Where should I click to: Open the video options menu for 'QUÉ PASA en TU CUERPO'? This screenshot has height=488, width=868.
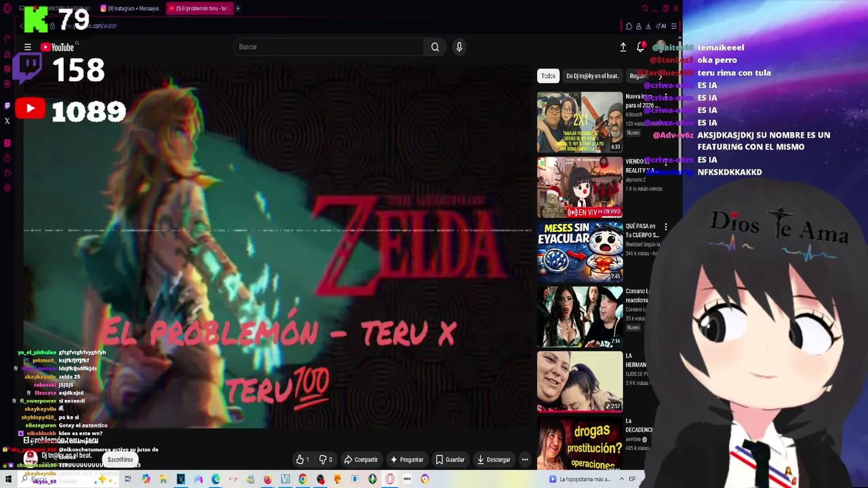click(x=666, y=227)
